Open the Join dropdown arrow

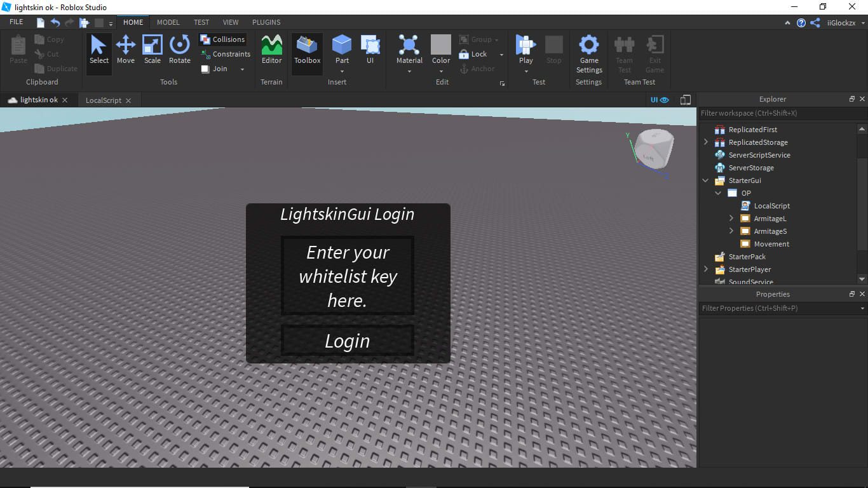tap(242, 69)
